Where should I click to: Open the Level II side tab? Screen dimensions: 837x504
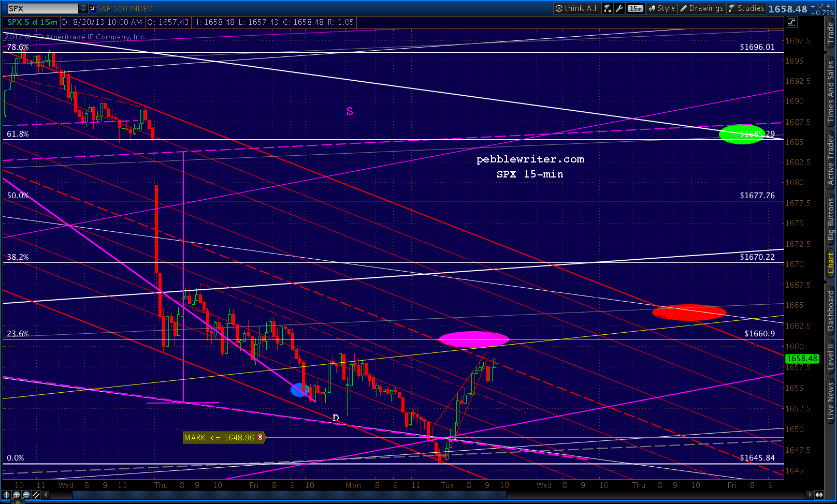pyautogui.click(x=831, y=357)
